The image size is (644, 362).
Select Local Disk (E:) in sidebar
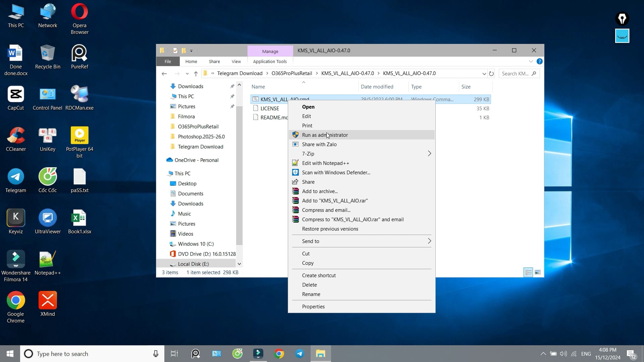193,264
